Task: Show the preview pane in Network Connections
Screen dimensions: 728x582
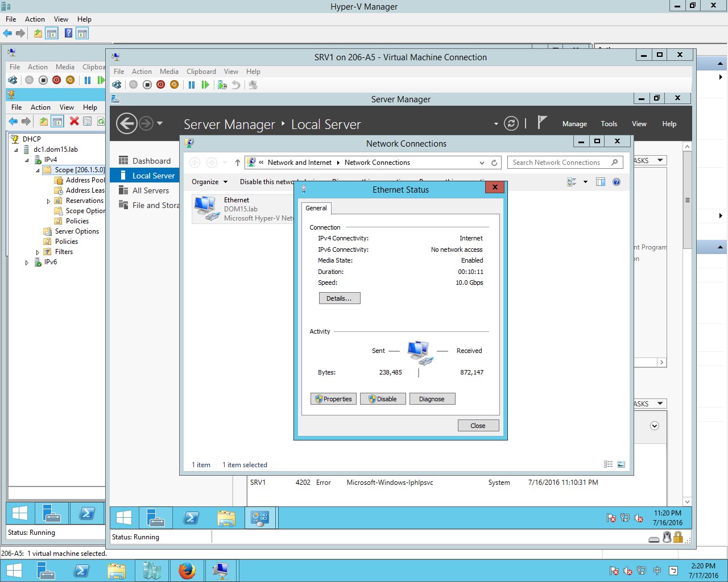Action: point(600,182)
